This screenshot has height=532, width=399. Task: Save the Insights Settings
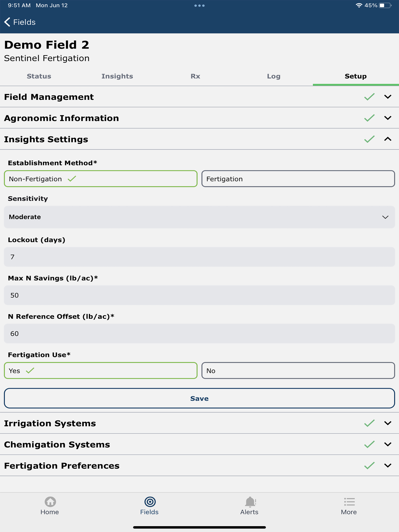pos(199,398)
